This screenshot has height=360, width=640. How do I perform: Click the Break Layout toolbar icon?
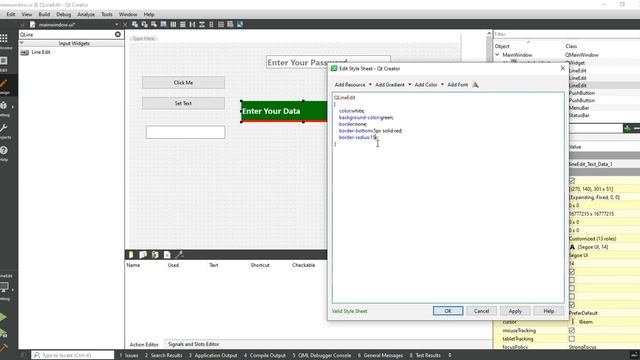coord(230,24)
